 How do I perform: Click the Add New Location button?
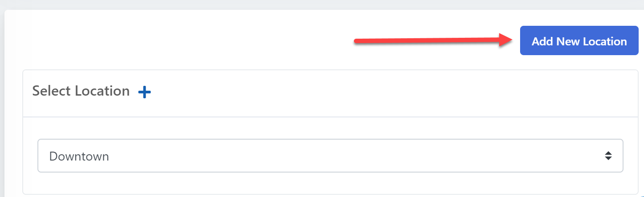pos(579,41)
